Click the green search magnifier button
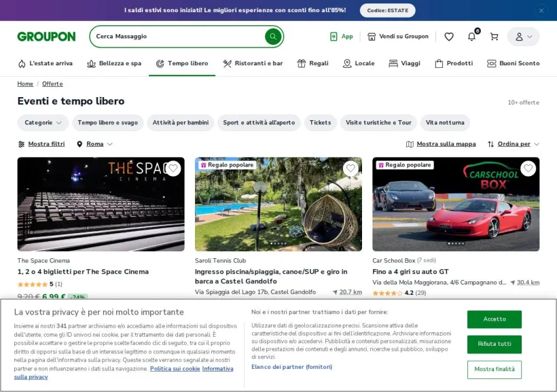Viewport: 557px width, 392px height. point(273,36)
